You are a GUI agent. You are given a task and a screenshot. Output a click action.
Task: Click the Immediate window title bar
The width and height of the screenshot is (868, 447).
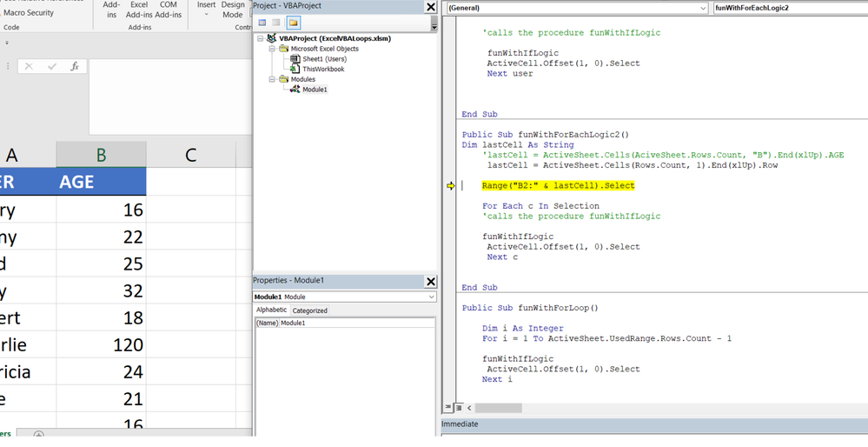coord(654,424)
